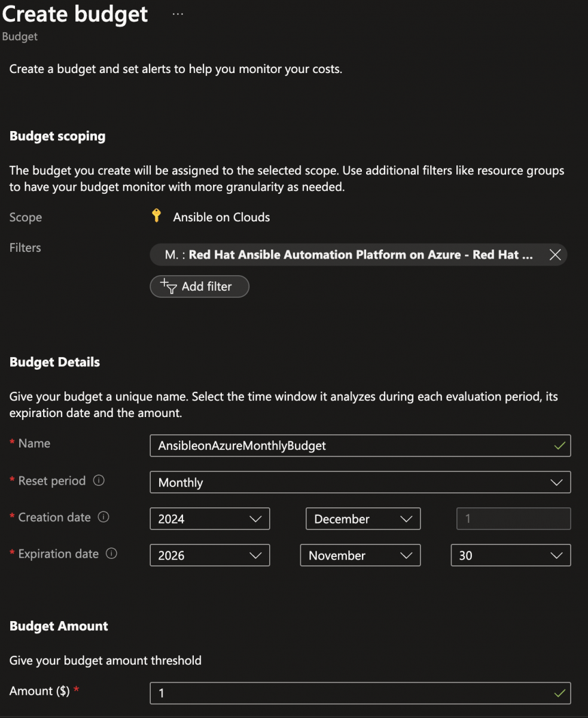The height and width of the screenshot is (718, 588).
Task: Click the green checkmark in the Amount field
Action: pyautogui.click(x=559, y=693)
